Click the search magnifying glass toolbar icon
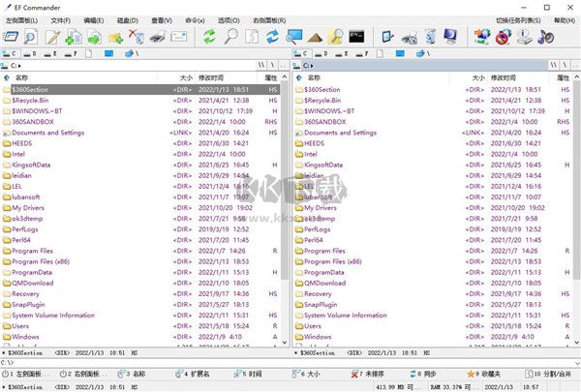 [x=230, y=37]
